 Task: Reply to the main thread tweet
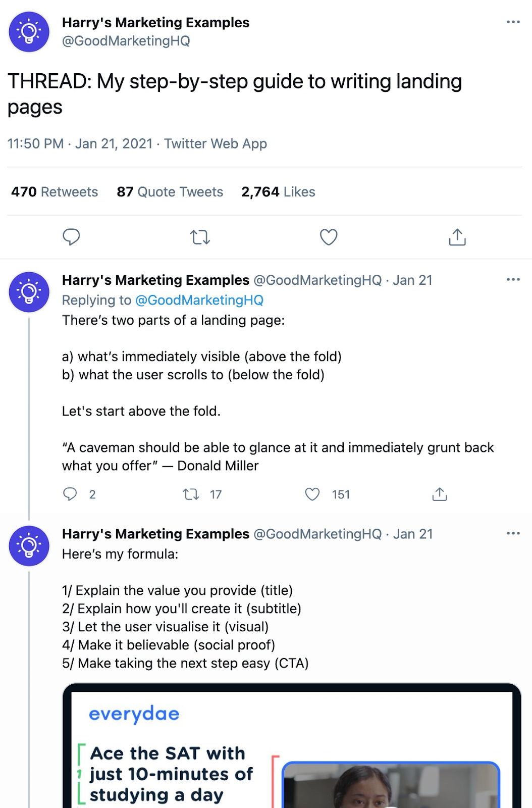tap(71, 237)
